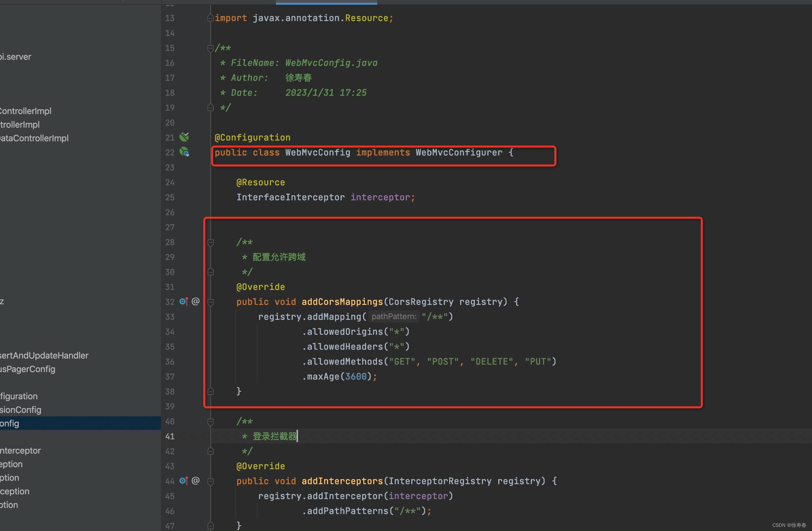Open the nterceptor item in project tree
Image resolution: width=812 pixels, height=531 pixels.
(x=20, y=451)
